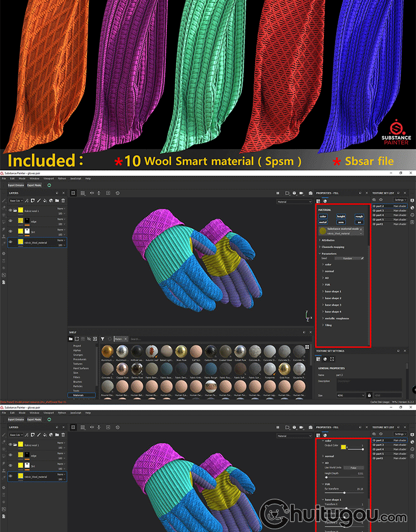Image resolution: width=416 pixels, height=532 pixels.
Task: Click pause rendering icon in upper window's viewport toolbar
Action: (x=278, y=193)
